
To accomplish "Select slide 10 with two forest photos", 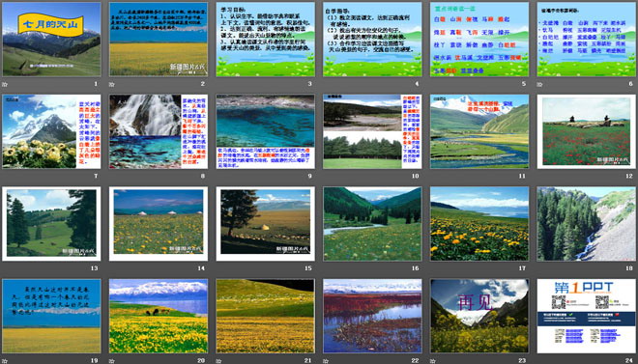I will pos(372,131).
